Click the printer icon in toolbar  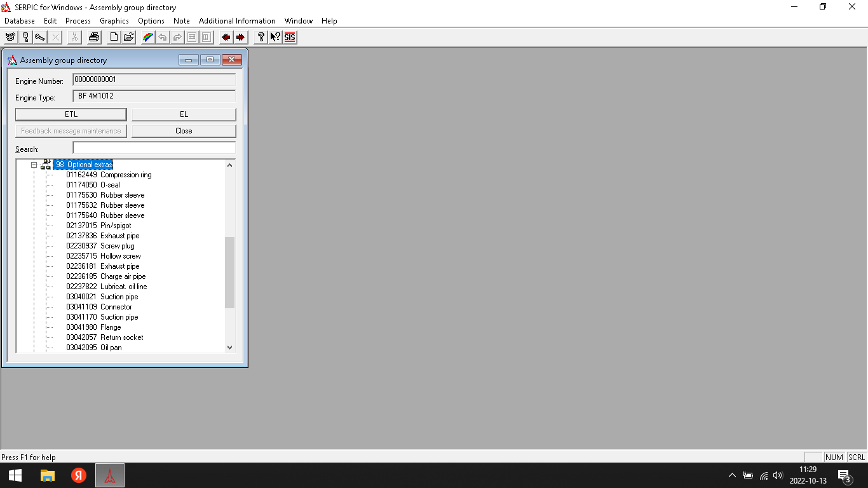[x=94, y=37]
